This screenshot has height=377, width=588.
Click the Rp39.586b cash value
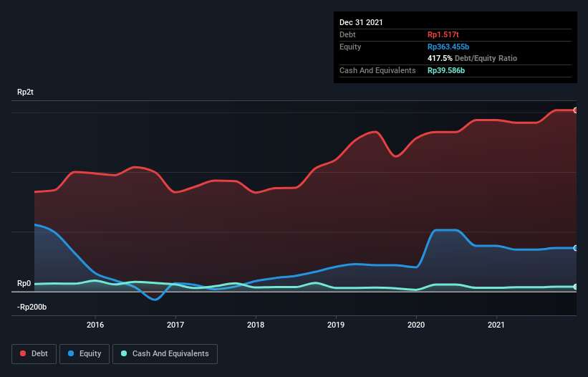[x=446, y=70]
